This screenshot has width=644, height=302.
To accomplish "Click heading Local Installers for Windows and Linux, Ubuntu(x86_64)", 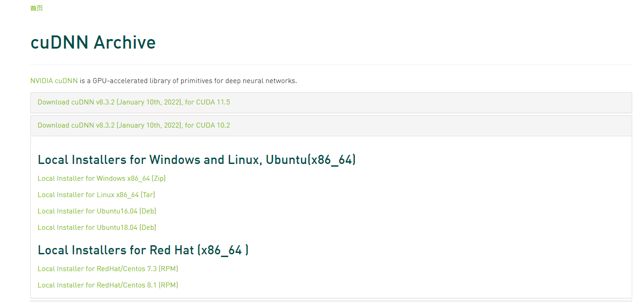I will 197,160.
